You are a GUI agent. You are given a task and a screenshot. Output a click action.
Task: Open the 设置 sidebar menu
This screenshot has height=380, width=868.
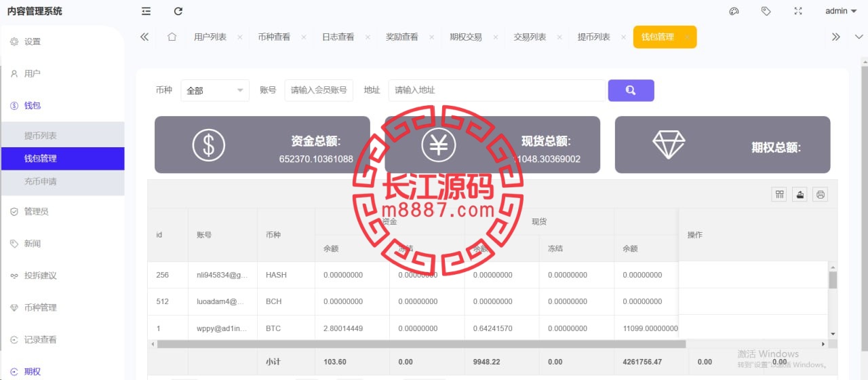tap(62, 41)
